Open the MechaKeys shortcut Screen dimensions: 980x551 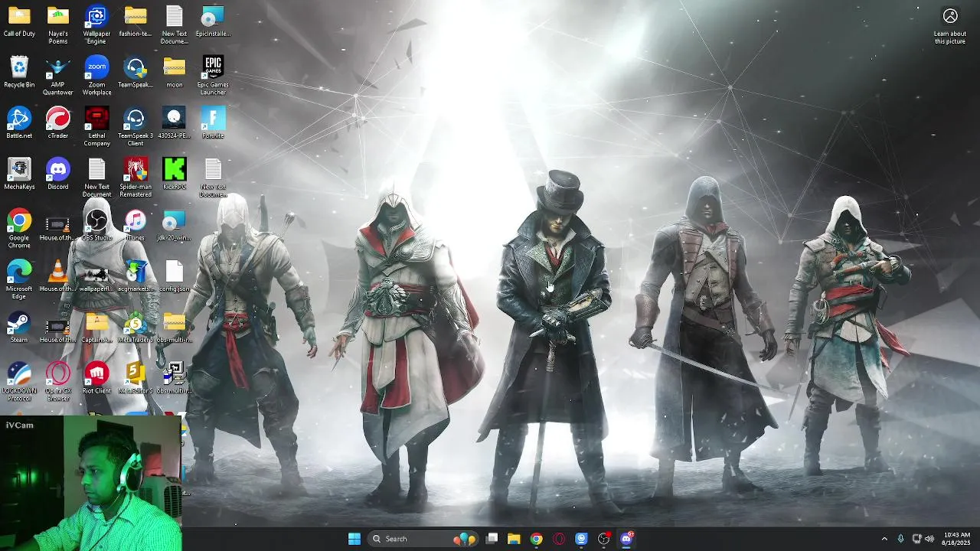coord(19,174)
